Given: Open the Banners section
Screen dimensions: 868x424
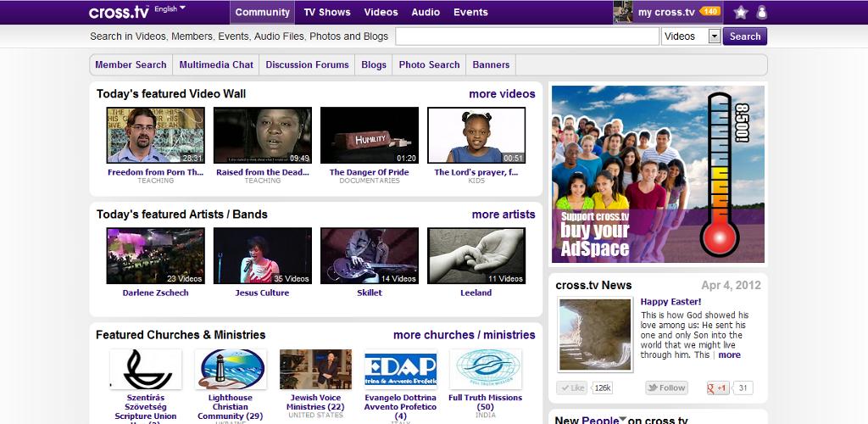Looking at the screenshot, I should coord(491,64).
